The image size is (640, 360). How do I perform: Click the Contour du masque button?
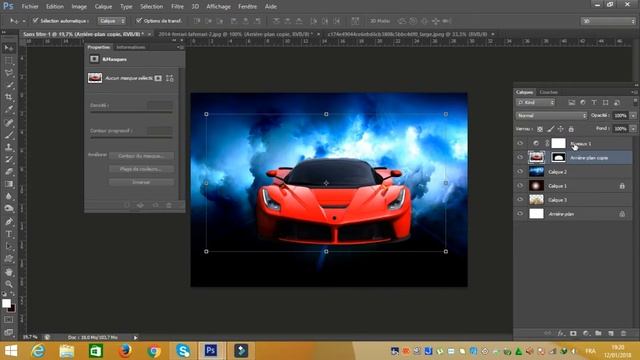[x=141, y=156]
